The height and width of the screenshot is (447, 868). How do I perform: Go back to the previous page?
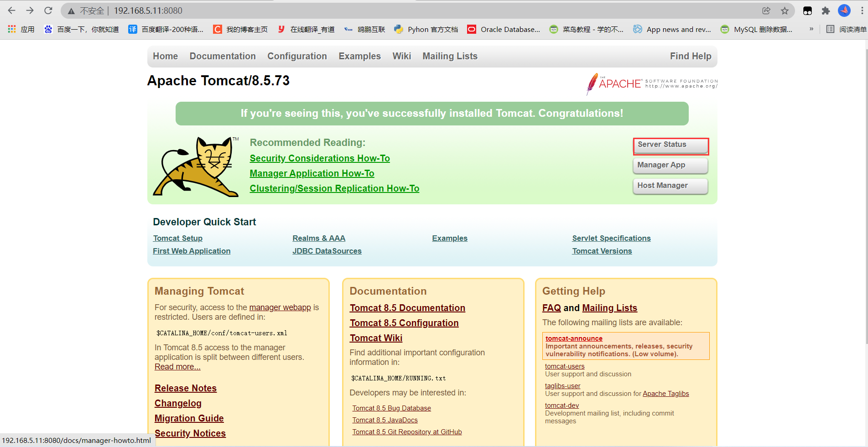(12, 10)
